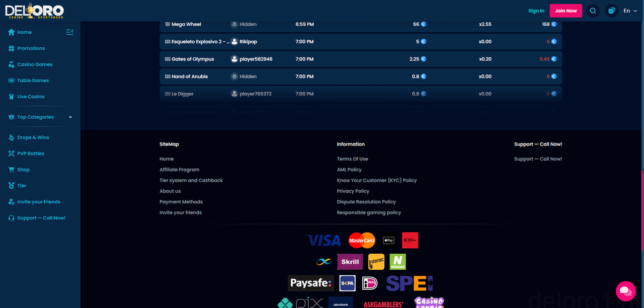Image resolution: width=644 pixels, height=308 pixels.
Task: Click footer Support — Call Now! link
Action: click(x=538, y=159)
